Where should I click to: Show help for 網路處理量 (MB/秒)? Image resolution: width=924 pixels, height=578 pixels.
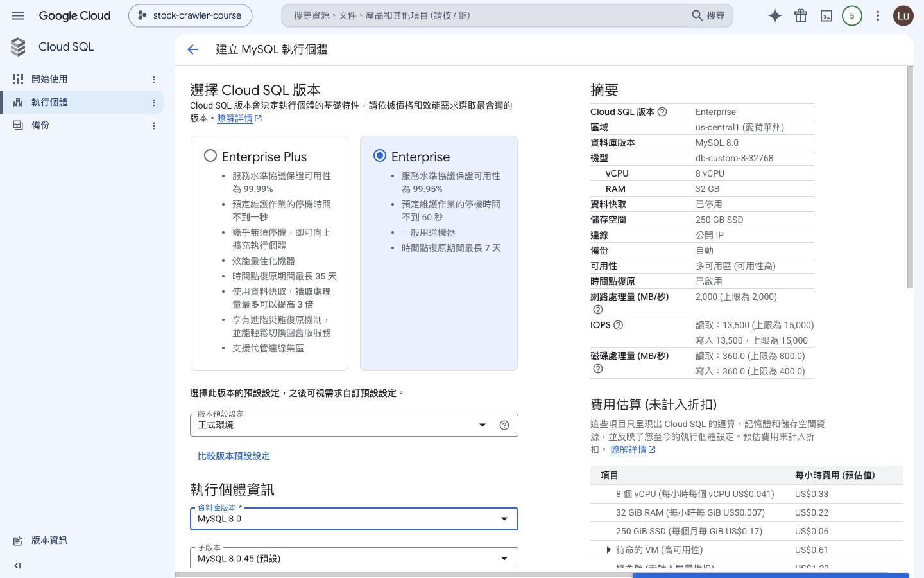coord(598,310)
